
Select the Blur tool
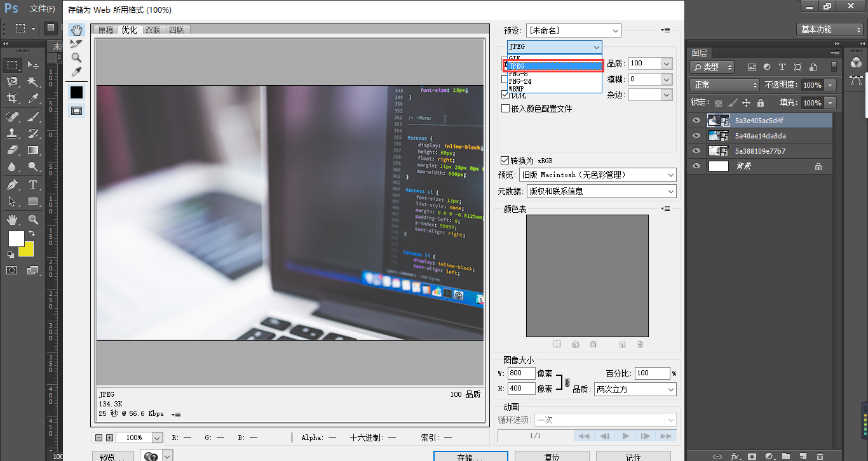tap(12, 166)
